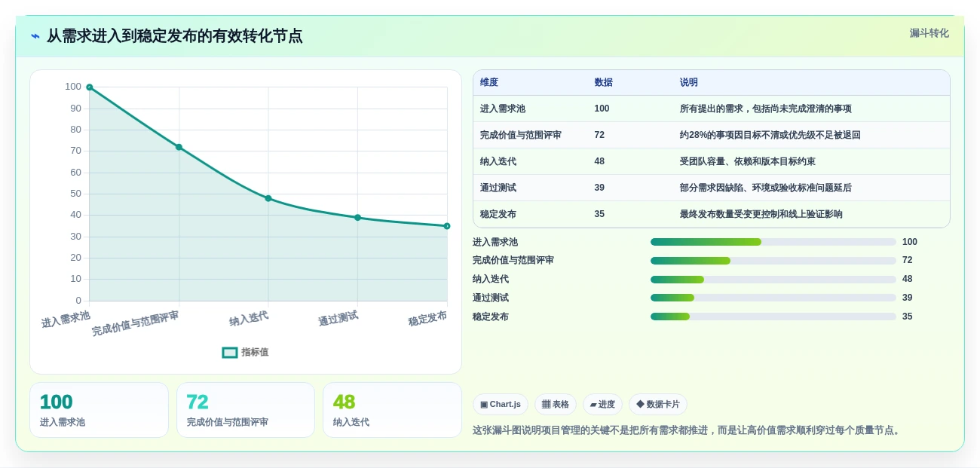
Task: Click the 表格 tag chip
Action: pos(556,405)
